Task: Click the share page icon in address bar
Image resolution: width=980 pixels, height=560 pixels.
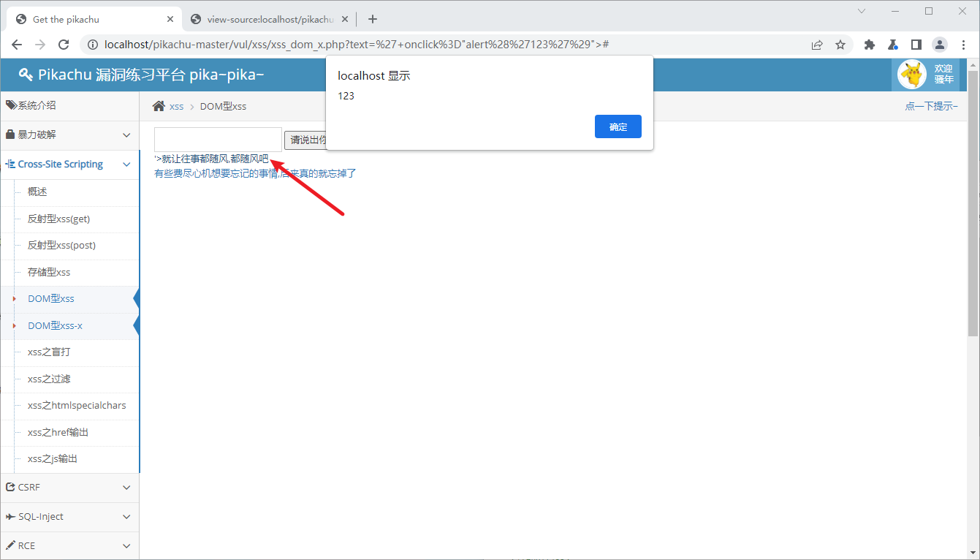Action: [x=817, y=45]
